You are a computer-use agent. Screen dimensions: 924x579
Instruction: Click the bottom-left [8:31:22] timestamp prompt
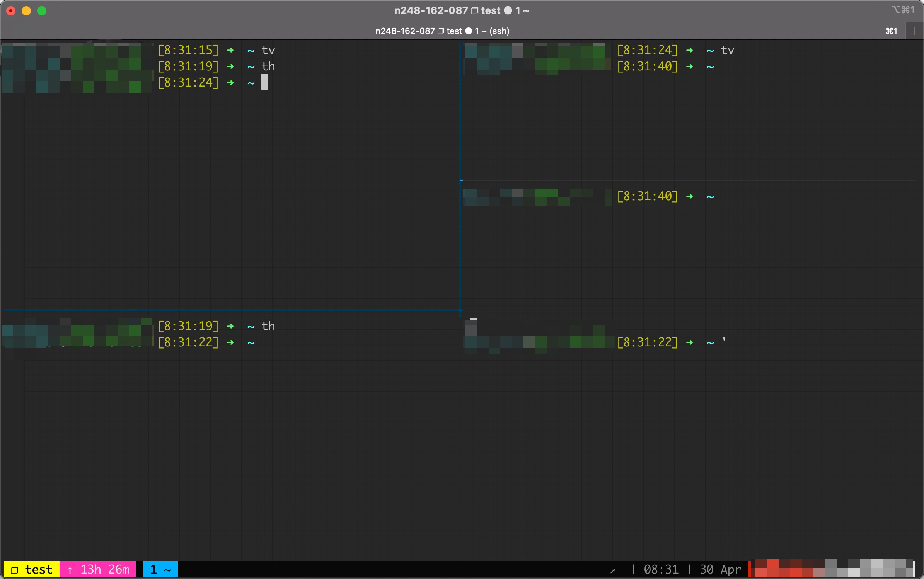coord(188,342)
